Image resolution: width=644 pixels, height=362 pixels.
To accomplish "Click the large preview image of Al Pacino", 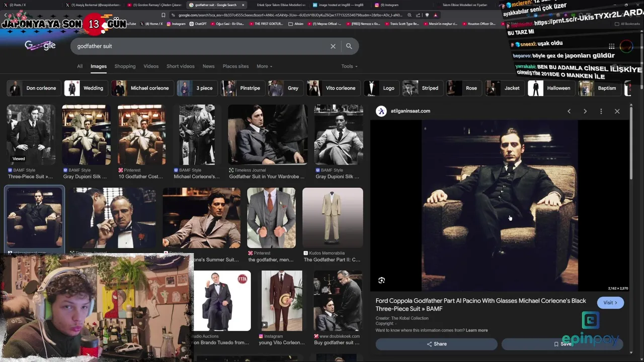I will 500,205.
